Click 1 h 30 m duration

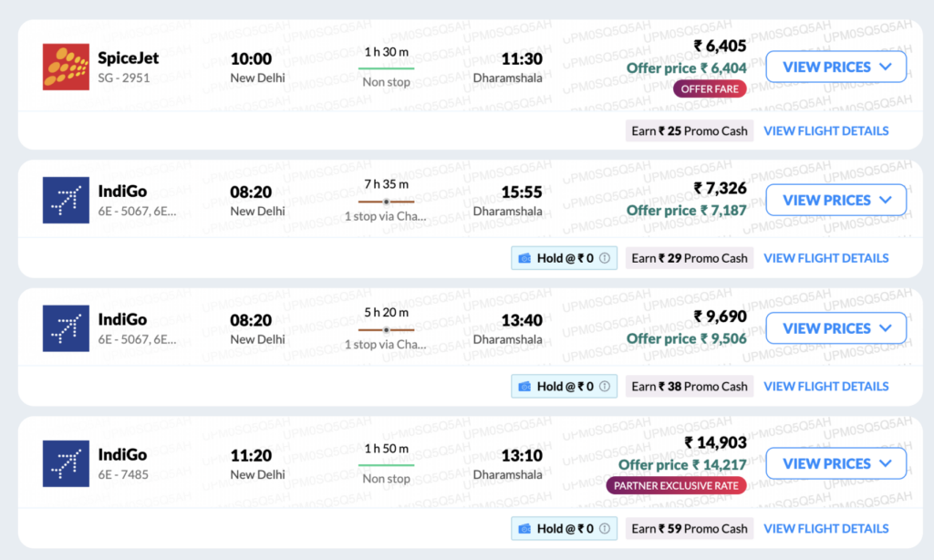coord(387,52)
